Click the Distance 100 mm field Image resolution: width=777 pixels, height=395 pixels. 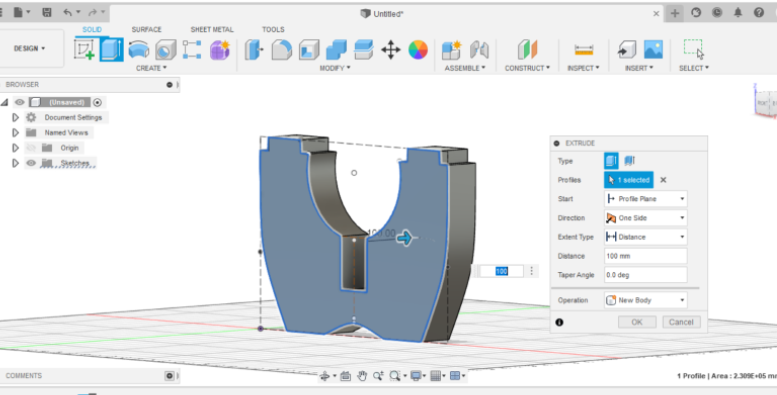tap(645, 256)
